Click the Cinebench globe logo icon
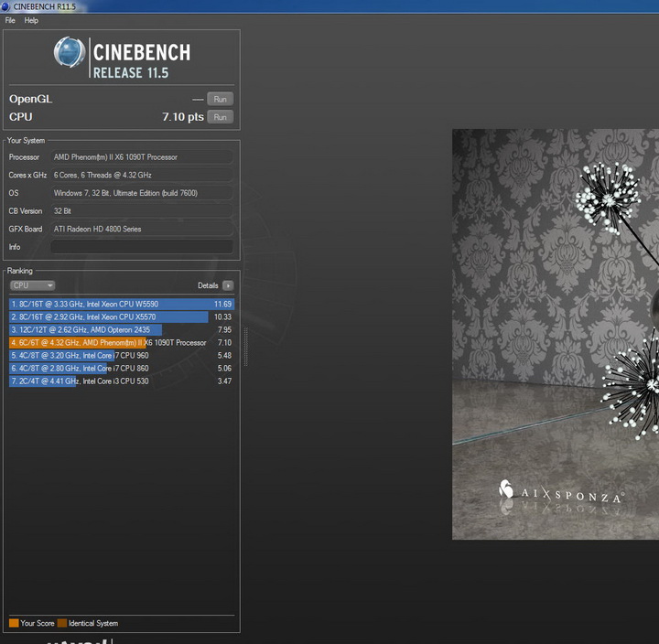 click(70, 52)
